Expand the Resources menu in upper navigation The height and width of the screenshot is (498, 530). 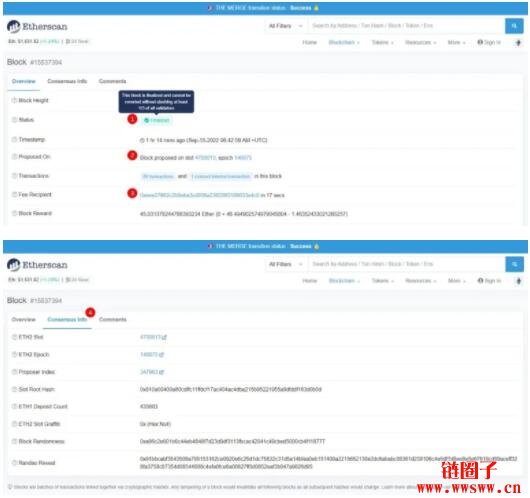click(x=420, y=43)
